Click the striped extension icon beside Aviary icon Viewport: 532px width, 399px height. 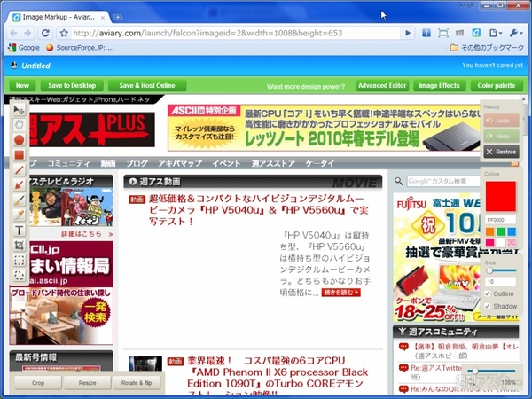pos(459,33)
